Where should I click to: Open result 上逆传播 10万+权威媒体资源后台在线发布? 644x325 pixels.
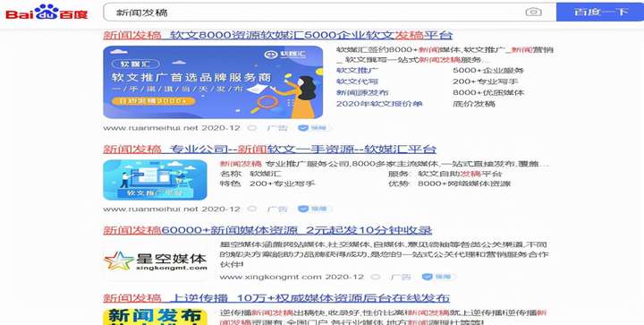(276, 297)
